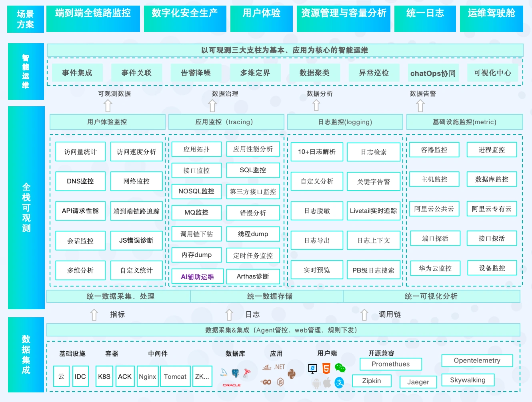Click the .NET logo
532x402 pixels.
point(280,367)
